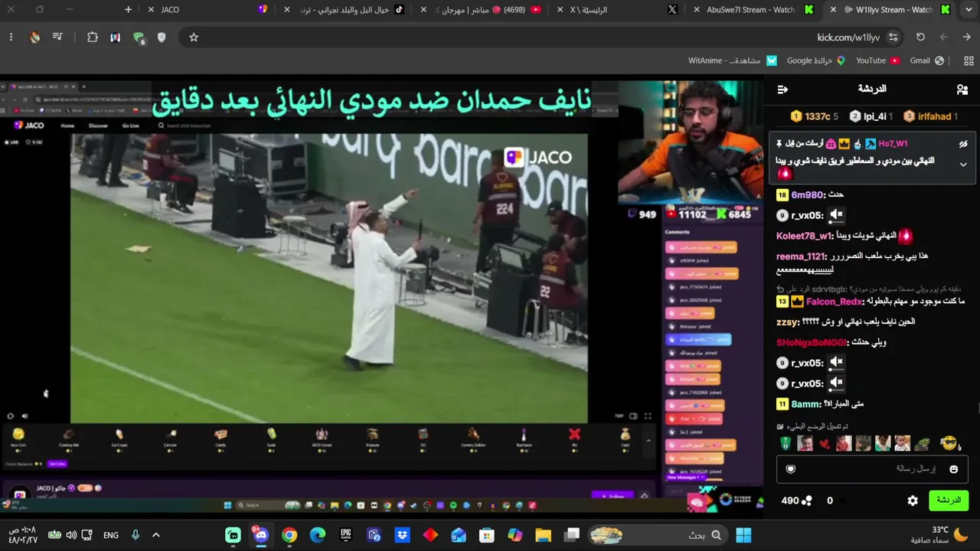This screenshot has height=551, width=980.
Task: Open reema_1121 user profile in chat
Action: (x=801, y=256)
